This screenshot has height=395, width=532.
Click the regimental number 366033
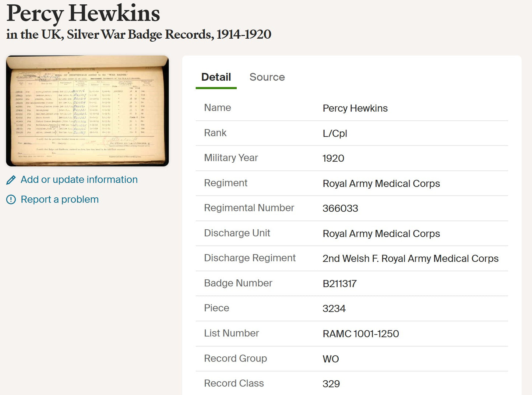click(340, 208)
